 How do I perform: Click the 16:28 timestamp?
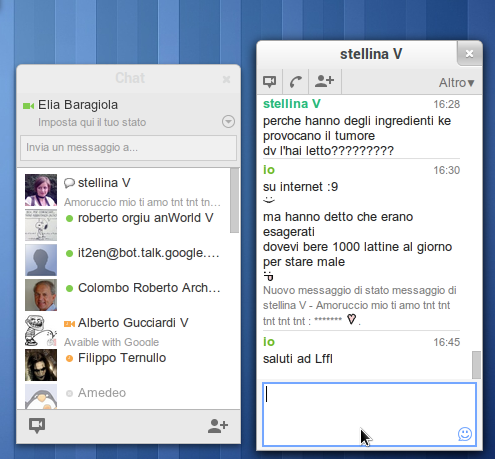[446, 104]
